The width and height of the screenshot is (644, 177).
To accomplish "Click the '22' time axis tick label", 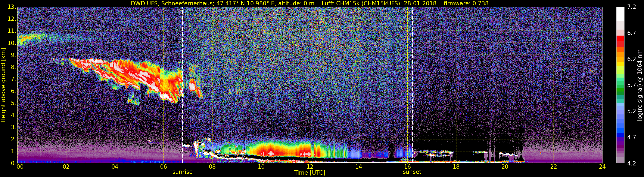I will 554,167.
